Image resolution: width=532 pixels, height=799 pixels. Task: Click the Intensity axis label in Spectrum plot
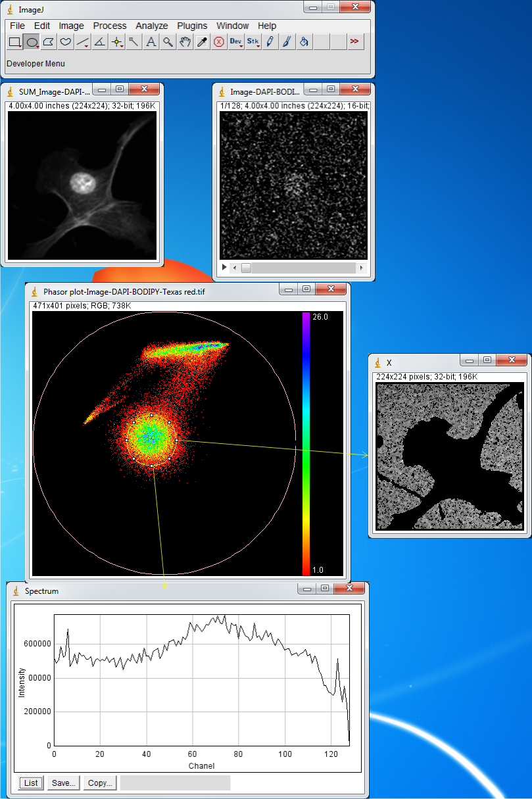(x=22, y=683)
